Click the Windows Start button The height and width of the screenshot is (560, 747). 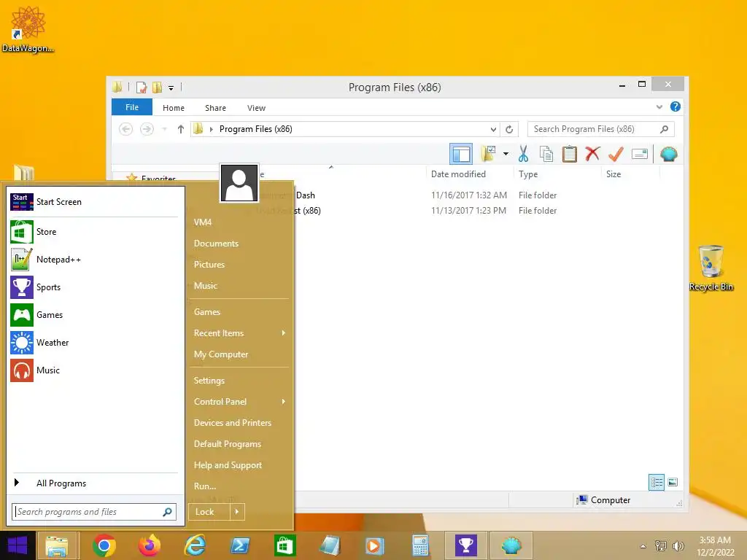click(18, 545)
